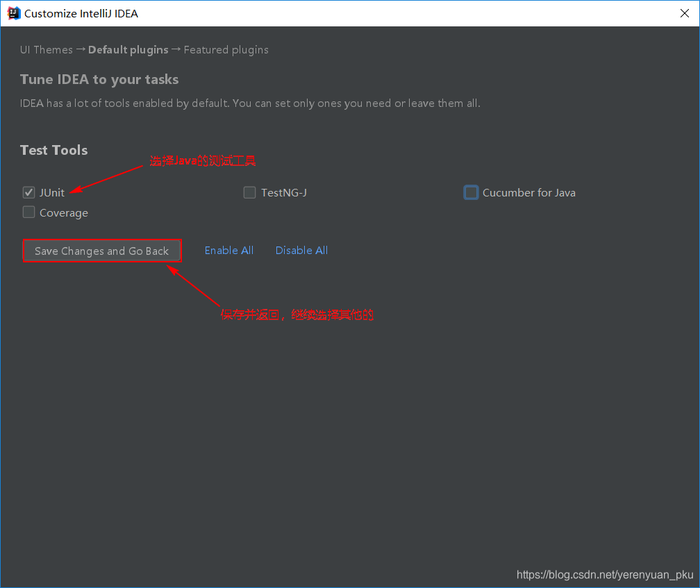700x588 pixels.
Task: Check the Cucumber for Java checkbox
Action: tap(471, 192)
